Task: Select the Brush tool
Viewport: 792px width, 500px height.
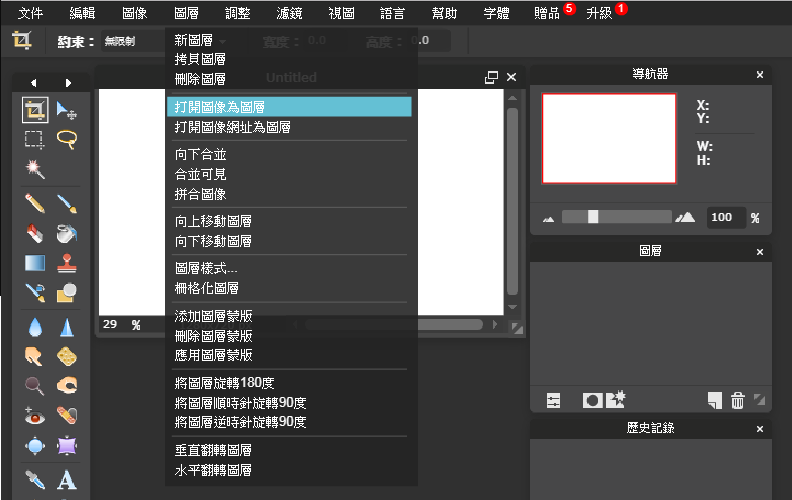Action: point(67,204)
